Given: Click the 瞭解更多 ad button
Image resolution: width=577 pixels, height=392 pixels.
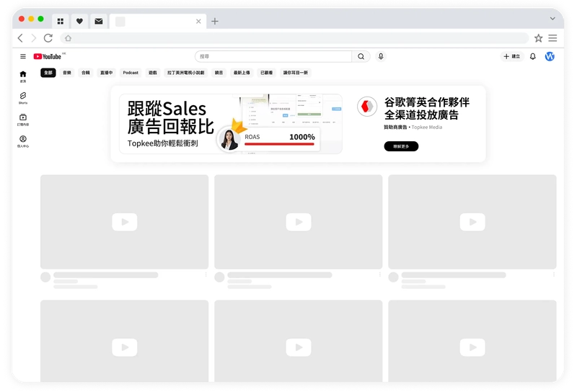Looking at the screenshot, I should (401, 146).
